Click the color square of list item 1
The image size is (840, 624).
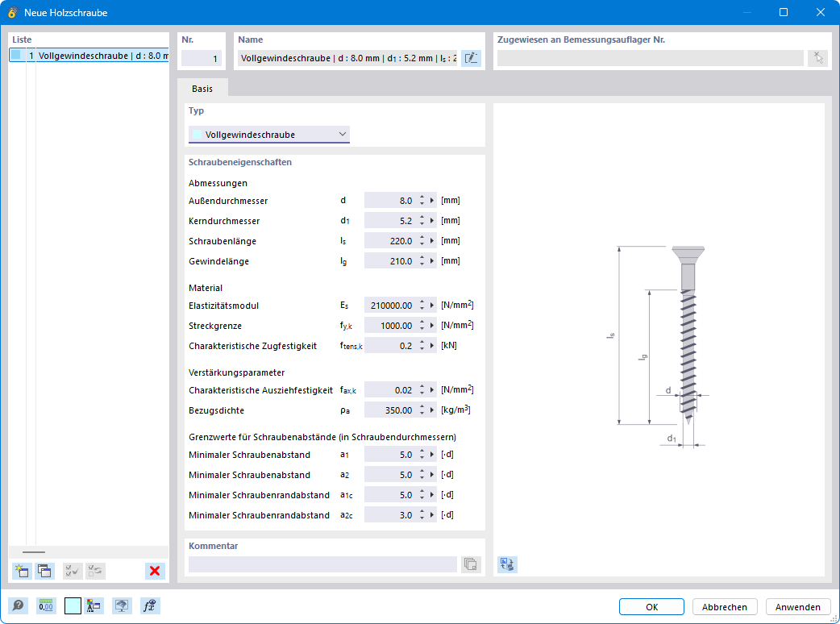pyautogui.click(x=16, y=55)
